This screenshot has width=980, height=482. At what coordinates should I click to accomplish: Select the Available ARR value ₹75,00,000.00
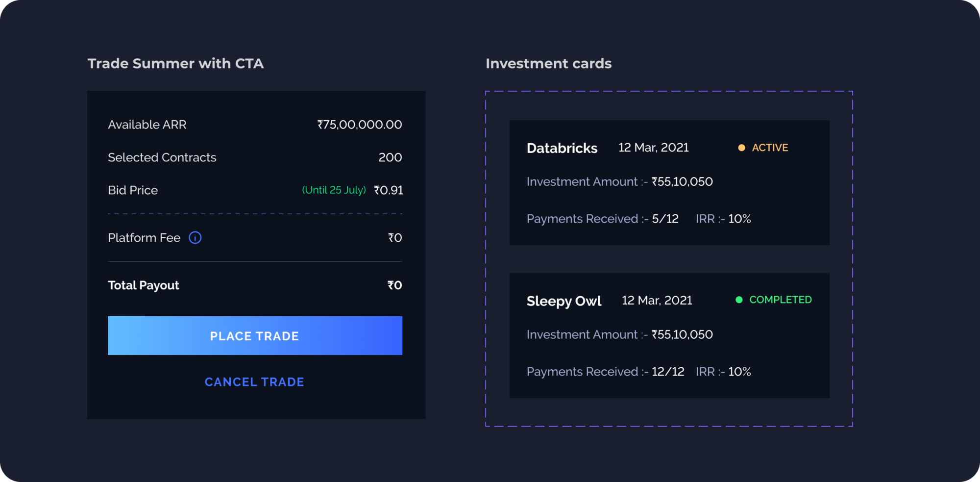coord(360,125)
